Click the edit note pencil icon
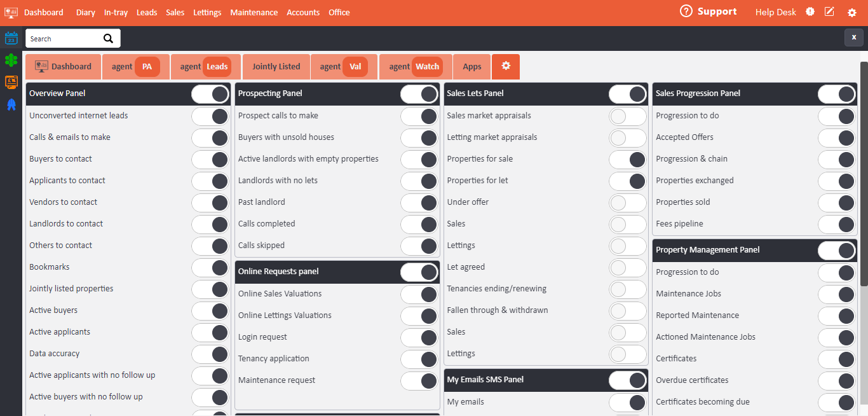The image size is (868, 416). [x=829, y=12]
